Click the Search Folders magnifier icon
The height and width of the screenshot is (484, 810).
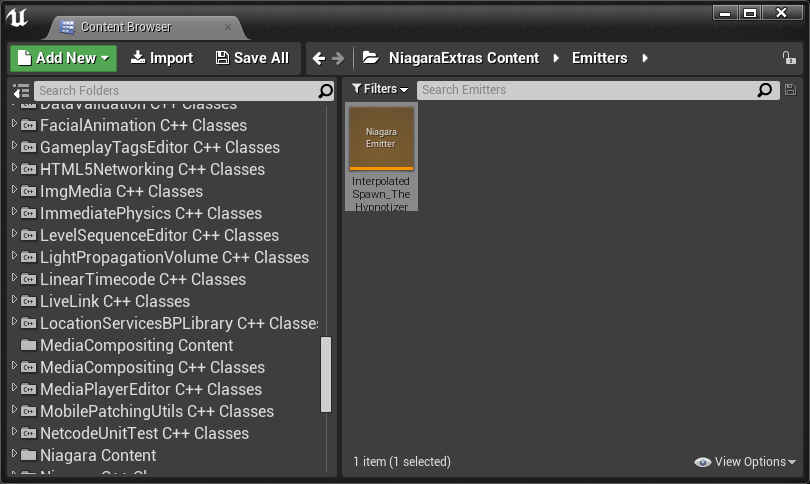coord(325,91)
